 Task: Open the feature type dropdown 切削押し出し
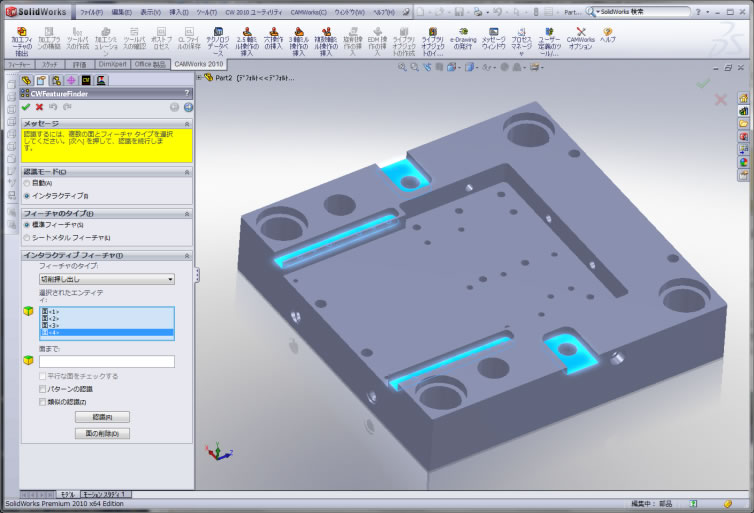coord(107,280)
